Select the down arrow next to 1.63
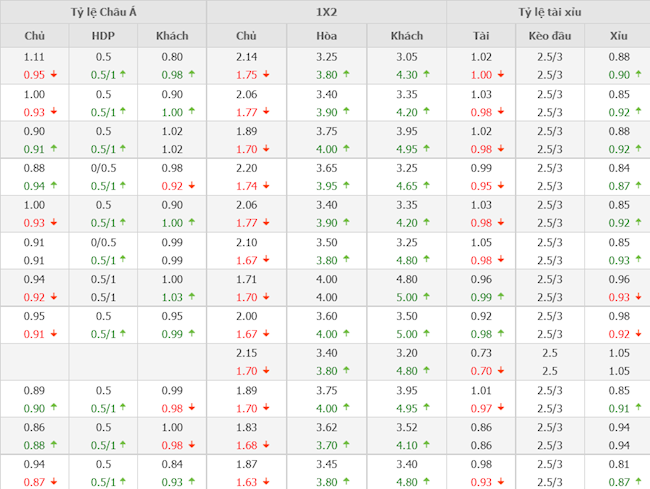 (266, 482)
